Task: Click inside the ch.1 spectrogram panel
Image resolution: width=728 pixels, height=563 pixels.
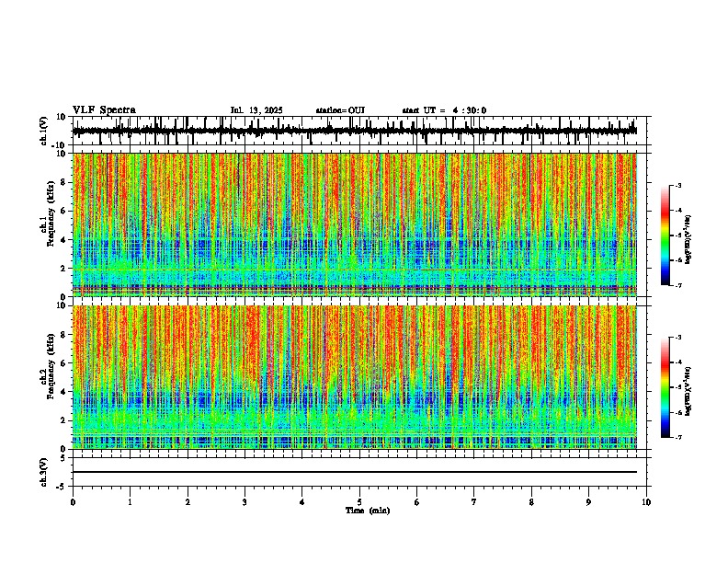Action: pos(354,224)
